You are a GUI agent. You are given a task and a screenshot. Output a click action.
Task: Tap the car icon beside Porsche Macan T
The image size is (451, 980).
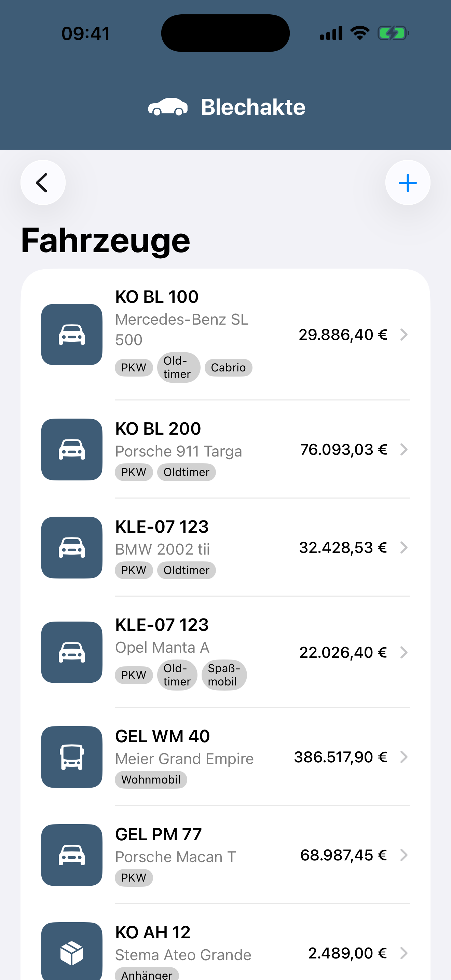click(x=71, y=855)
